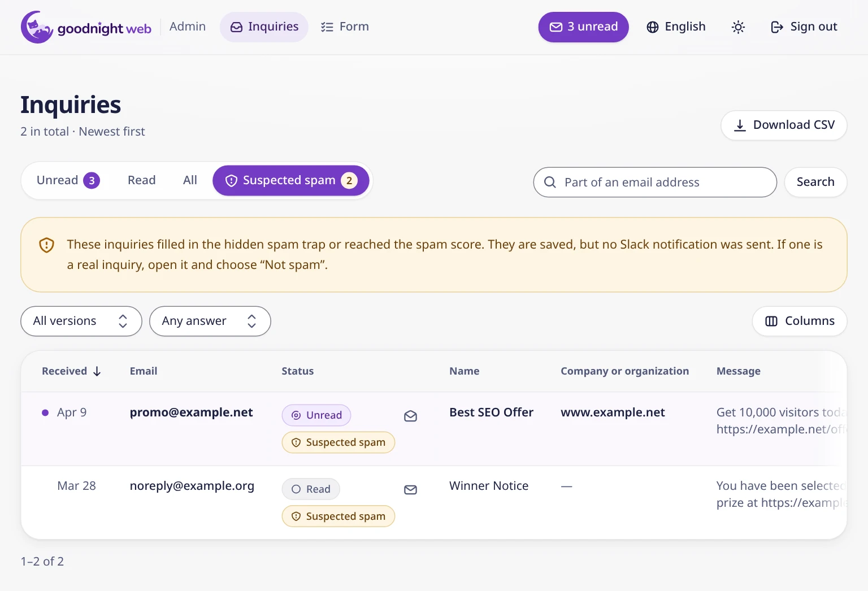Click Suspected spam badge in noreply@example.org row
Screen dimensions: 868x591
(x=338, y=516)
